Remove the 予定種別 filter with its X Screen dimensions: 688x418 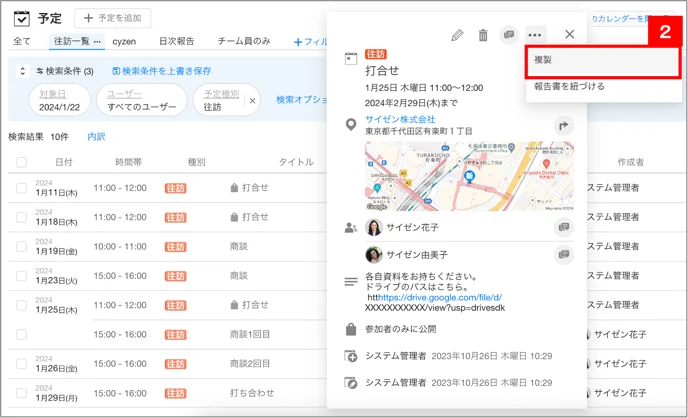[252, 101]
